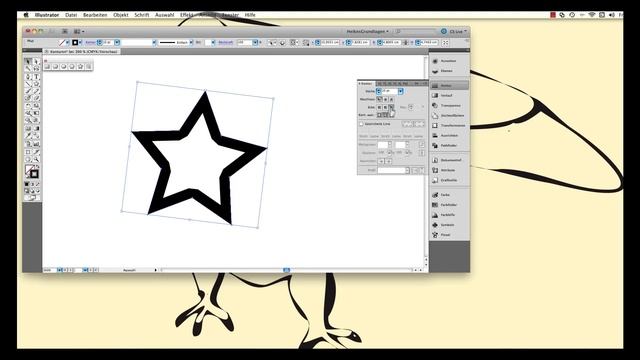Screen dimensions: 640x360
Task: Swap fill and stroke in toolbox
Action: (x=37, y=167)
